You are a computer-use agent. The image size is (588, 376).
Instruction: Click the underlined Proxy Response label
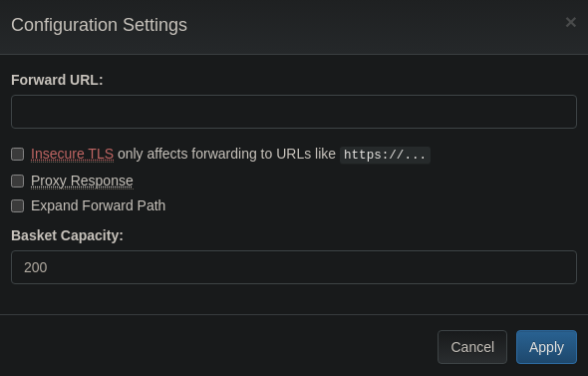82,181
